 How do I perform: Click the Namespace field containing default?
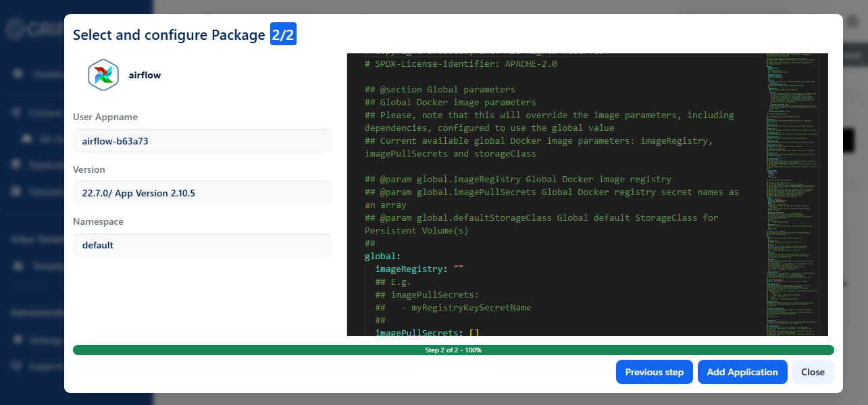(203, 245)
